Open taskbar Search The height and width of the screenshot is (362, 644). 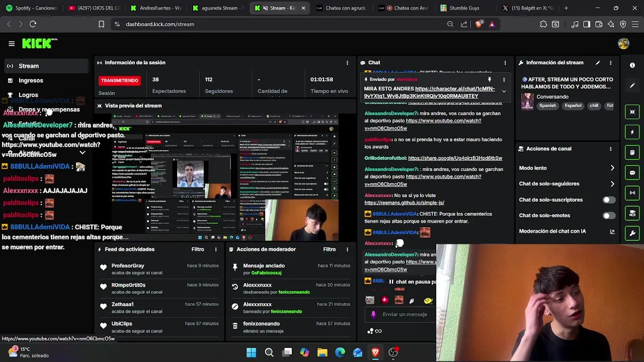pyautogui.click(x=269, y=352)
